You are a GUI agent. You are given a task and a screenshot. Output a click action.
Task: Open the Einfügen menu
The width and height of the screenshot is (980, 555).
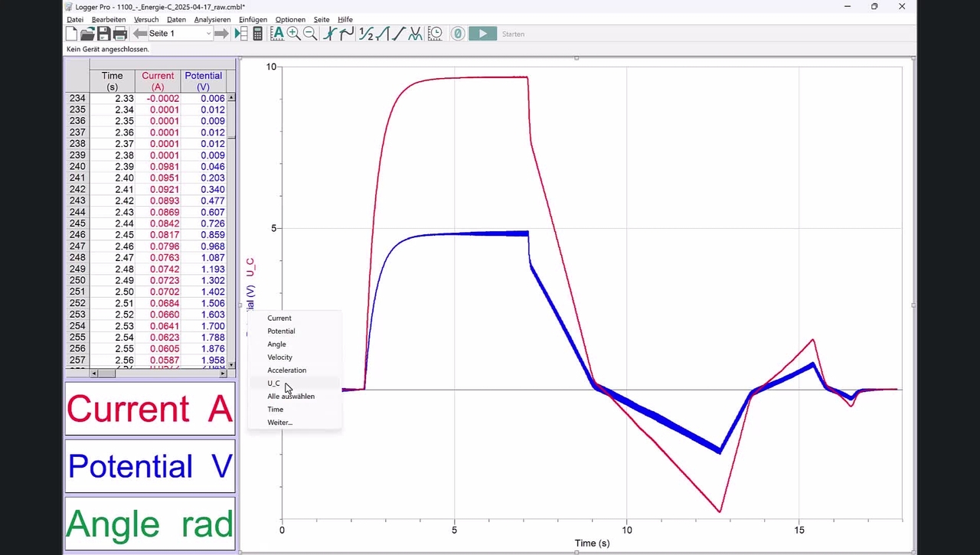(x=253, y=20)
